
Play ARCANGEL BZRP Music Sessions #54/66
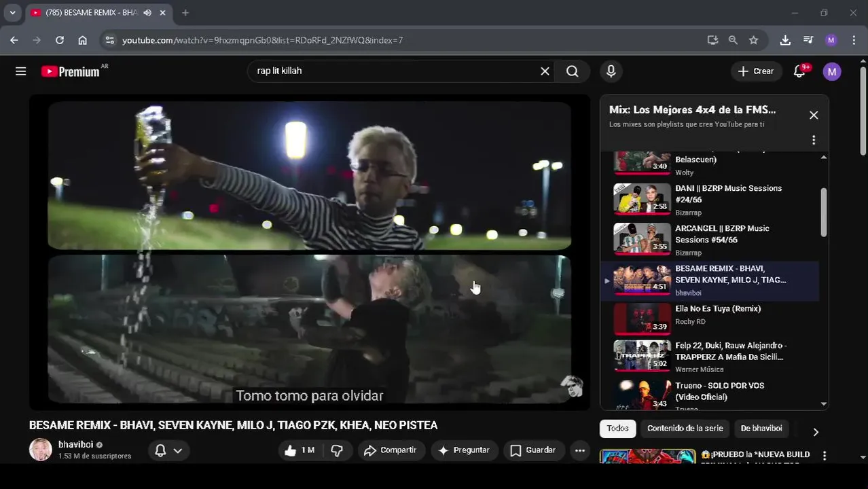709,240
